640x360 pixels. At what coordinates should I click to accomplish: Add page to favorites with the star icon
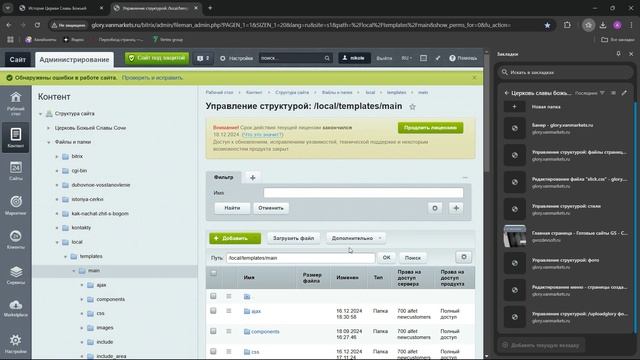click(x=412, y=107)
